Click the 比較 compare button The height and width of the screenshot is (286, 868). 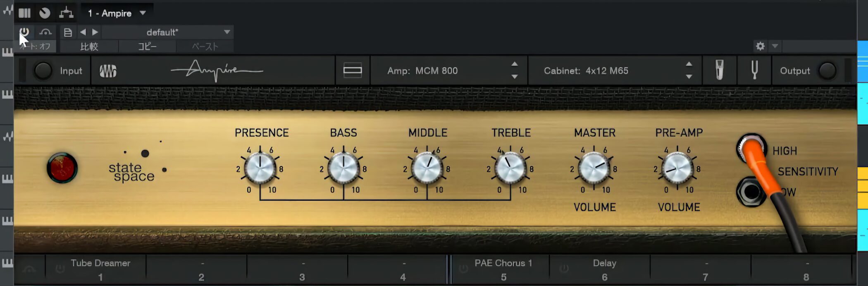(x=89, y=46)
